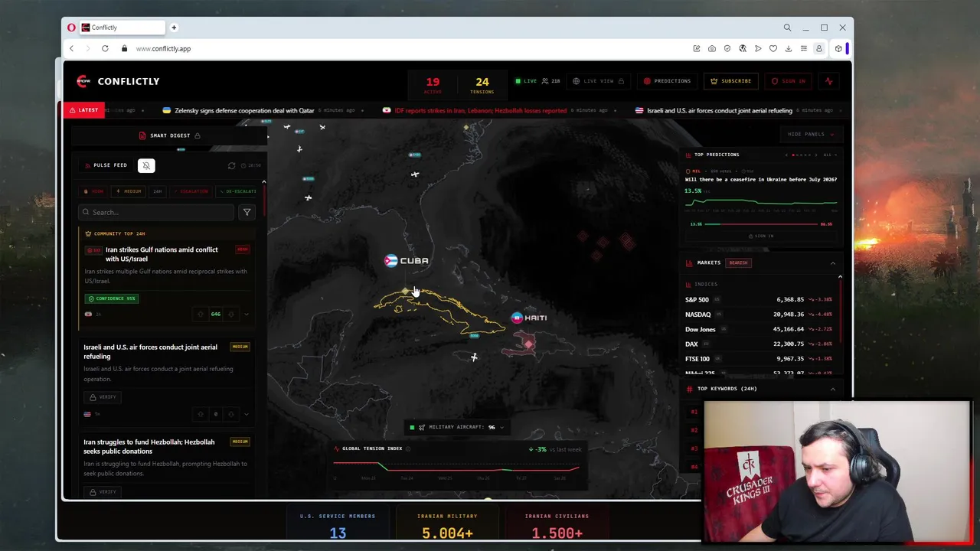Open the Smart Digest tab

170,135
